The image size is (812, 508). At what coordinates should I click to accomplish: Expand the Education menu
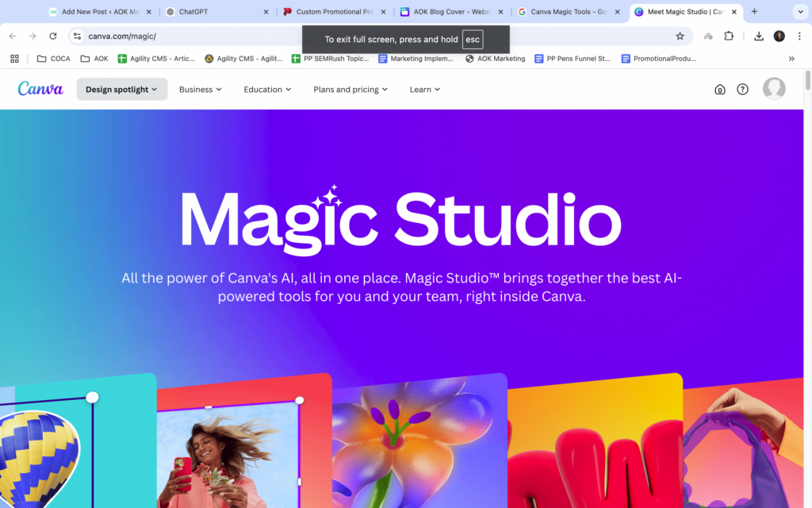click(267, 89)
